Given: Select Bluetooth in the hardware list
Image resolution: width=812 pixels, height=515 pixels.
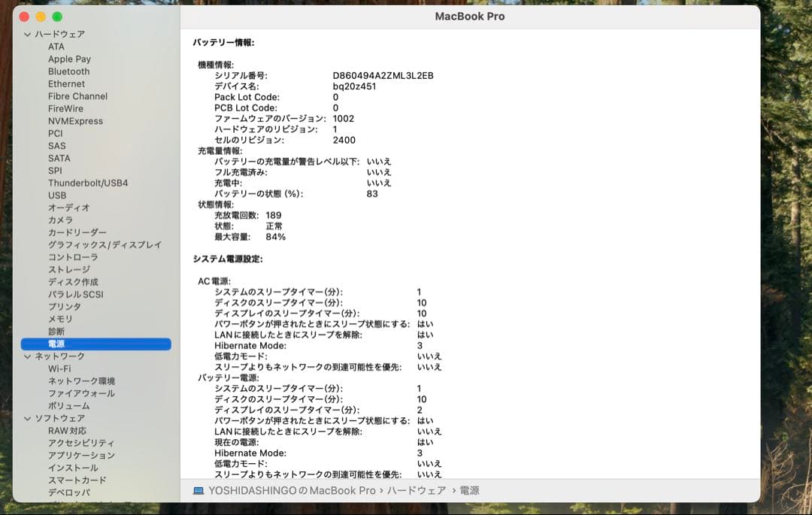Looking at the screenshot, I should (x=66, y=71).
